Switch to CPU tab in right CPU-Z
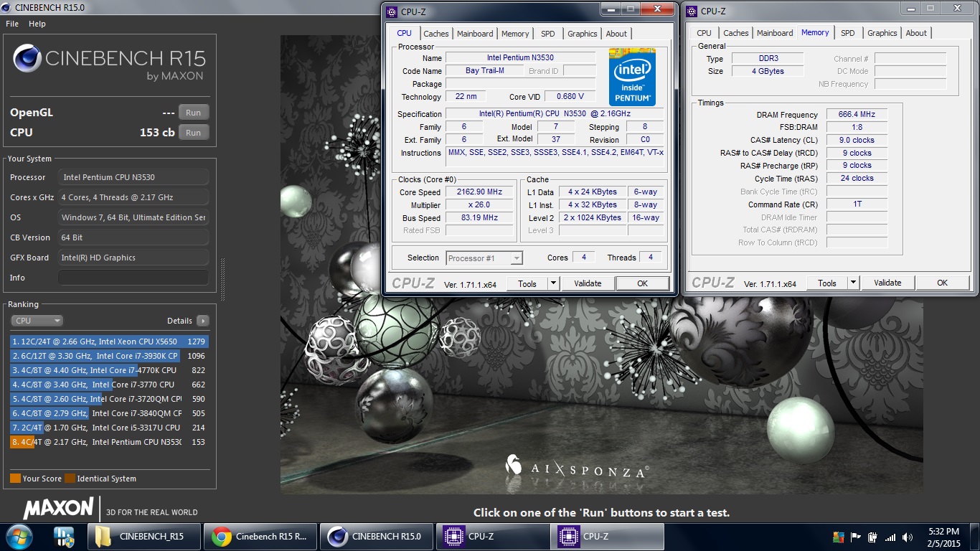The width and height of the screenshot is (980, 551). click(x=705, y=33)
